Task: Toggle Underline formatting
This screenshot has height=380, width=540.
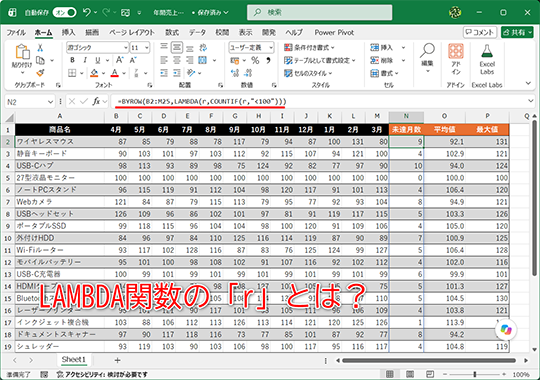Action: [x=98, y=60]
